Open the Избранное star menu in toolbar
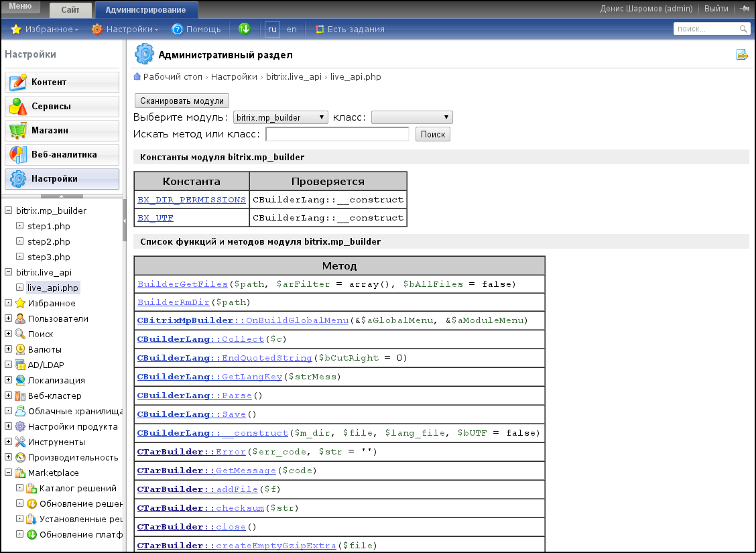This screenshot has height=553, width=756. tap(44, 29)
